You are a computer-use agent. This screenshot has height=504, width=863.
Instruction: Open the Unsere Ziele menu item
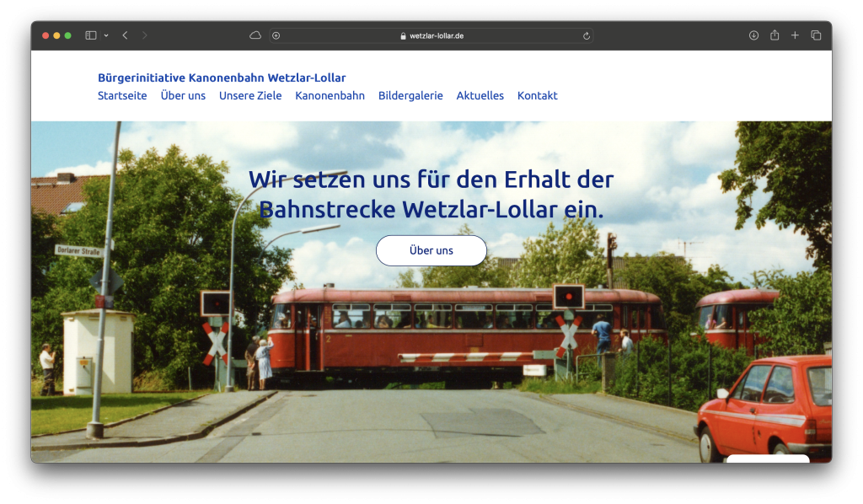coord(250,96)
